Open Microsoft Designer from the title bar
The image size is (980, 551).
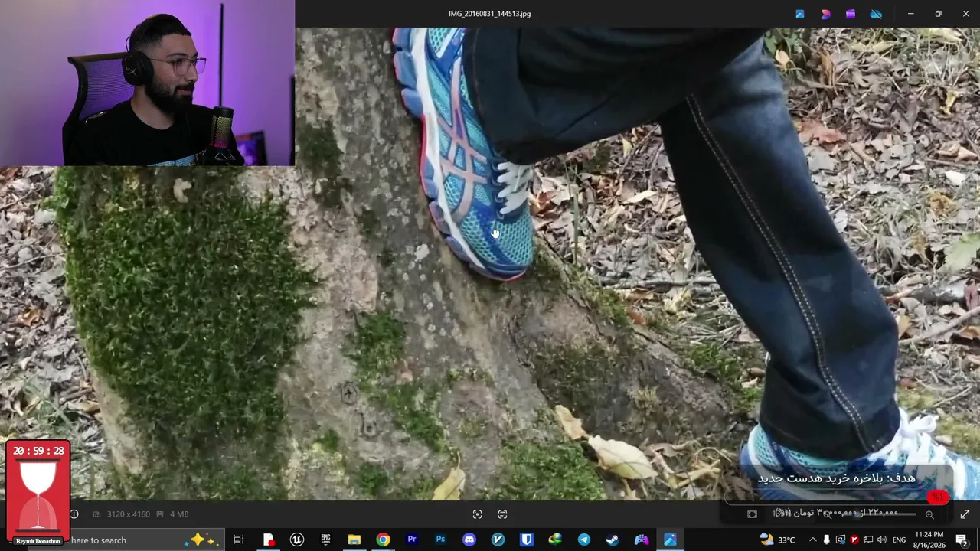tap(825, 14)
